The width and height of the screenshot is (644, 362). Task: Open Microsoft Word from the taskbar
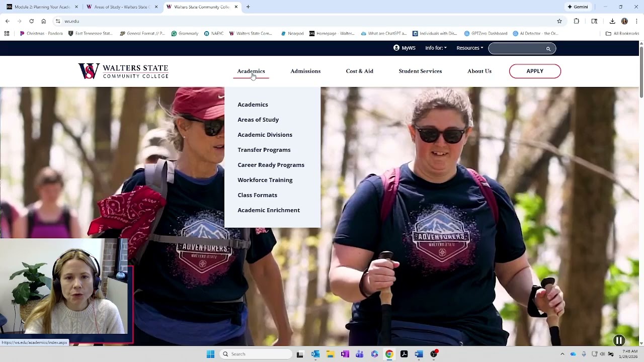[419, 354]
